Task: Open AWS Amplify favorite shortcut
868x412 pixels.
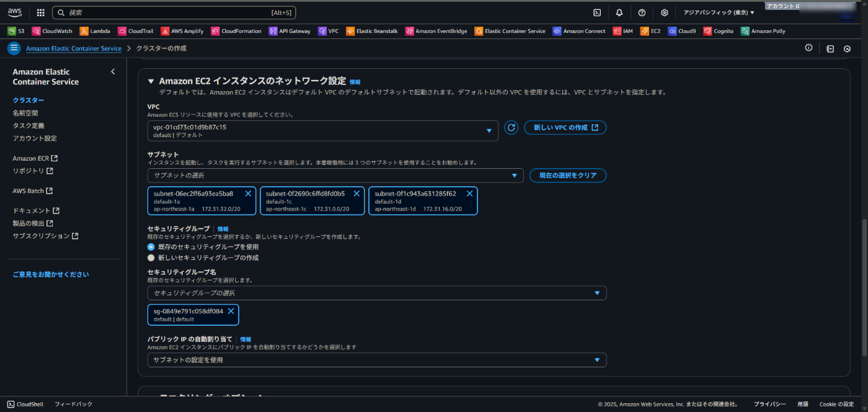Action: pos(182,31)
